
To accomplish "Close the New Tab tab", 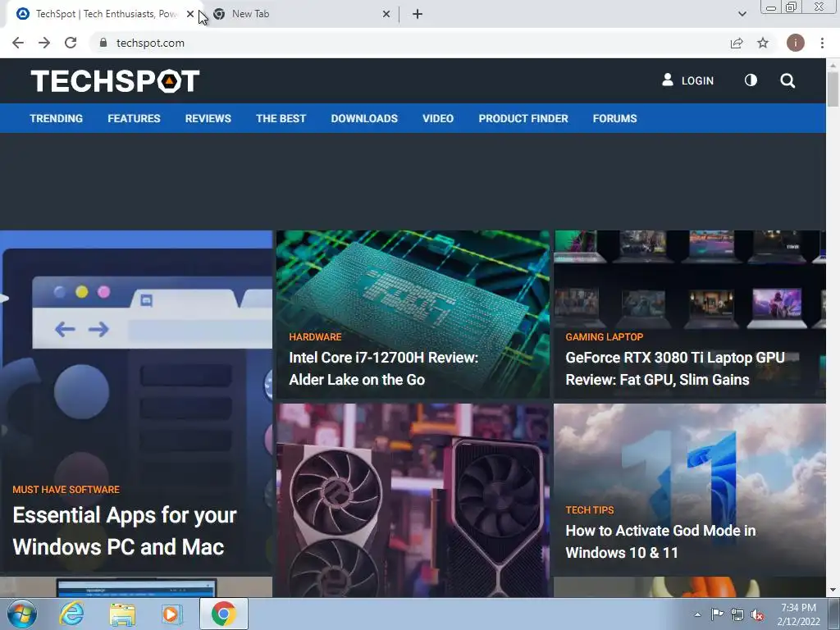I will tap(386, 15).
